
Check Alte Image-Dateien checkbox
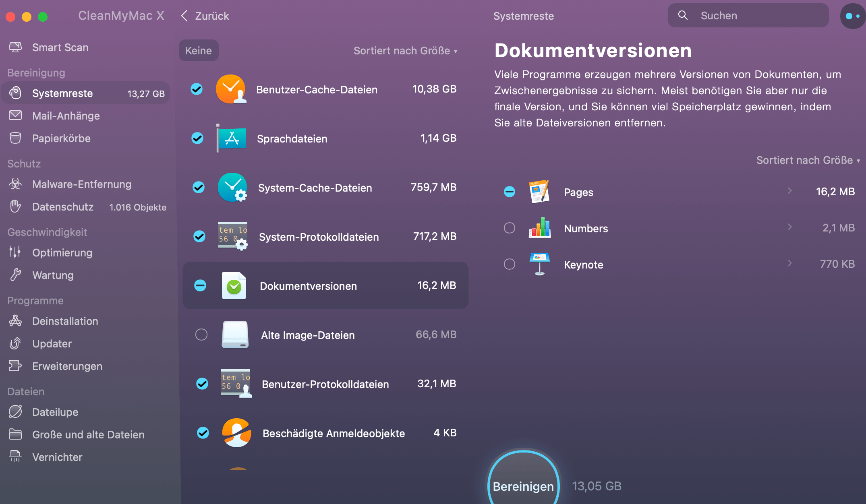point(201,335)
